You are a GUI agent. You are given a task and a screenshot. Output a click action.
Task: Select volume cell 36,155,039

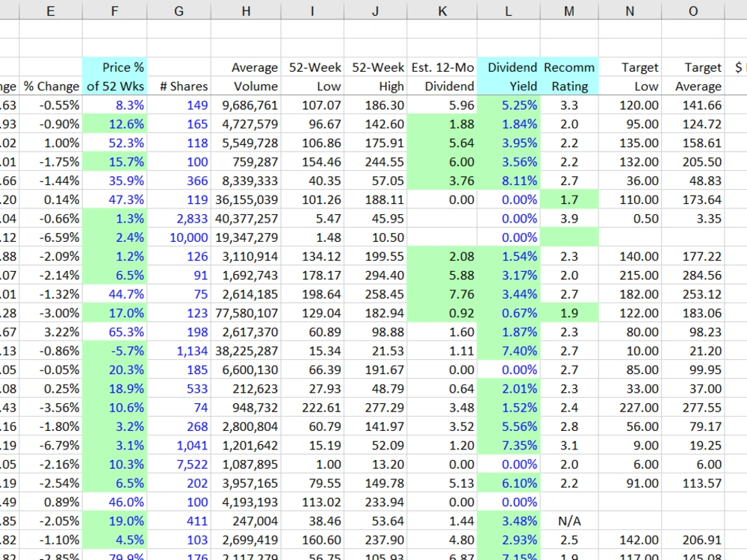point(246,199)
